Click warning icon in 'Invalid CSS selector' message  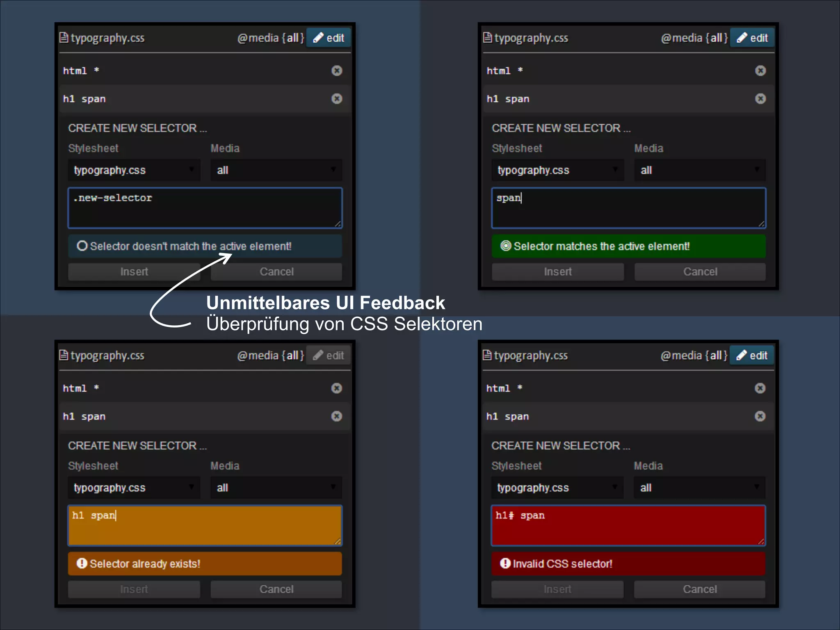tap(505, 563)
